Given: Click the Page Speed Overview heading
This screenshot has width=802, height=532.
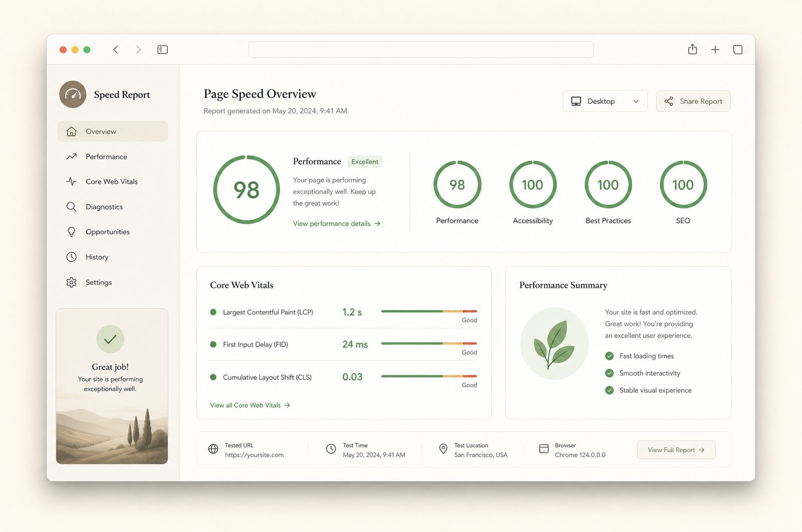Looking at the screenshot, I should click(x=260, y=94).
